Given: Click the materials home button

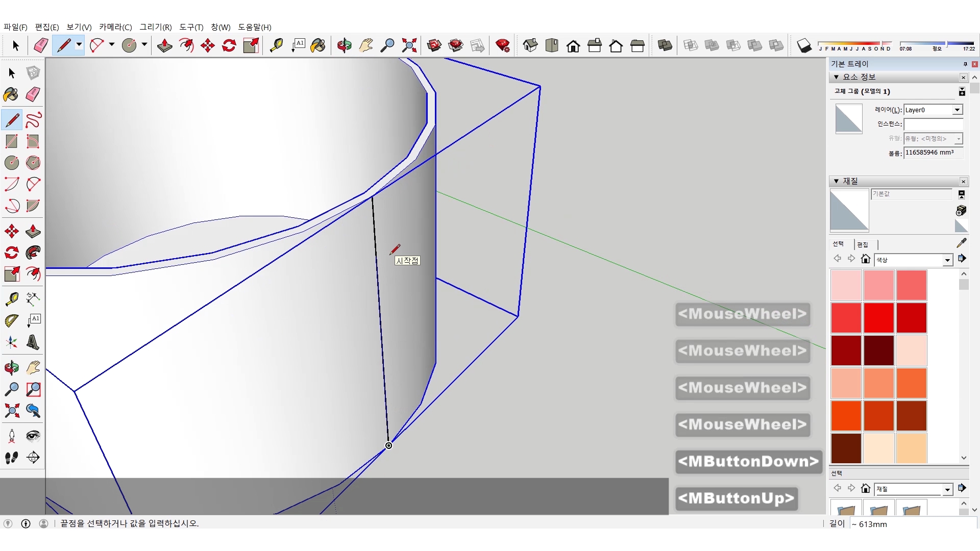Looking at the screenshot, I should click(865, 259).
